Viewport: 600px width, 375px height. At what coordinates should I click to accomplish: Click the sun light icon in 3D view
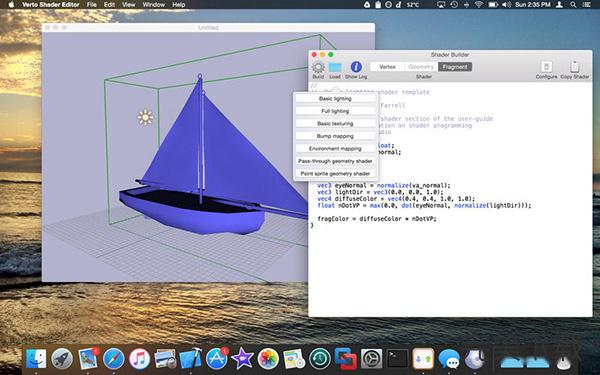click(145, 117)
